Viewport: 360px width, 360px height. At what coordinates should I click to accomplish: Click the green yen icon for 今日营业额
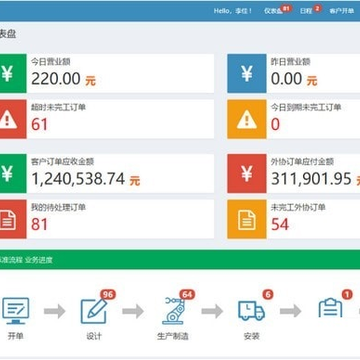pyautogui.click(x=13, y=73)
